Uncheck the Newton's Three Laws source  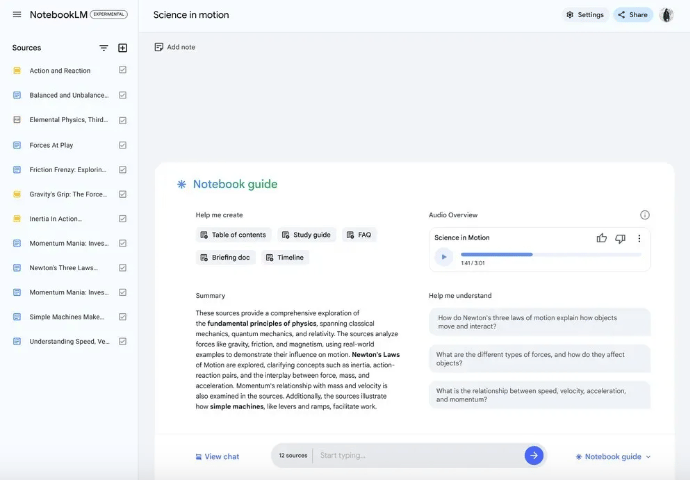click(x=123, y=267)
